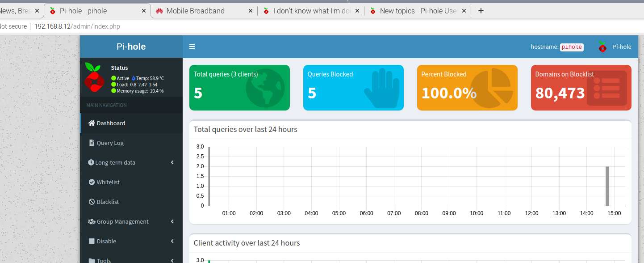Viewport: 644px width, 263px height.
Task: Click the Disable square icon
Action: (x=92, y=241)
